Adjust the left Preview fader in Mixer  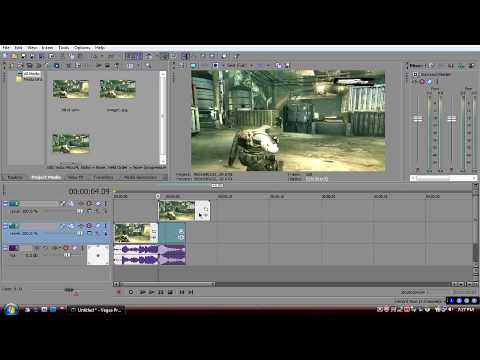[x=418, y=119]
